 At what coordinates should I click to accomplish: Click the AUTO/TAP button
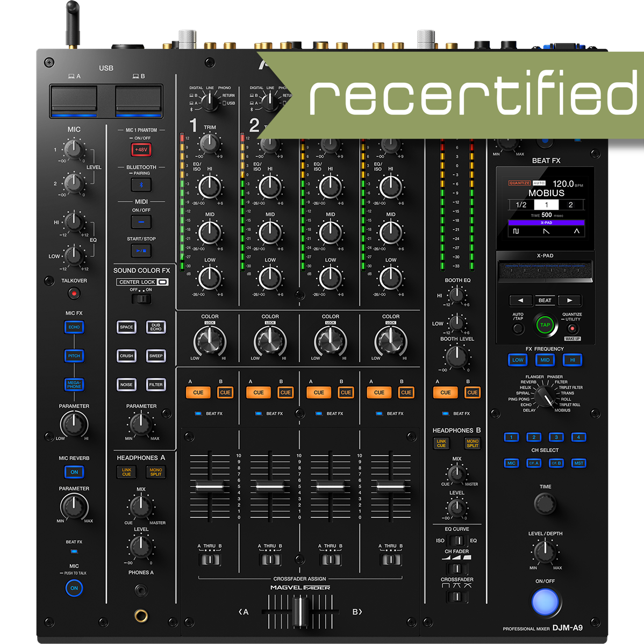[x=518, y=328]
